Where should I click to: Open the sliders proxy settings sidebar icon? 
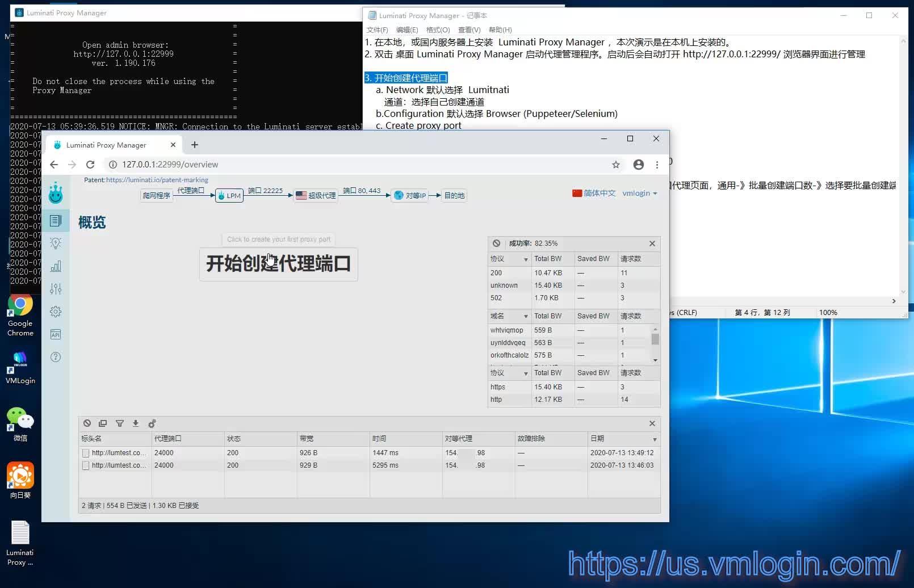click(x=56, y=289)
